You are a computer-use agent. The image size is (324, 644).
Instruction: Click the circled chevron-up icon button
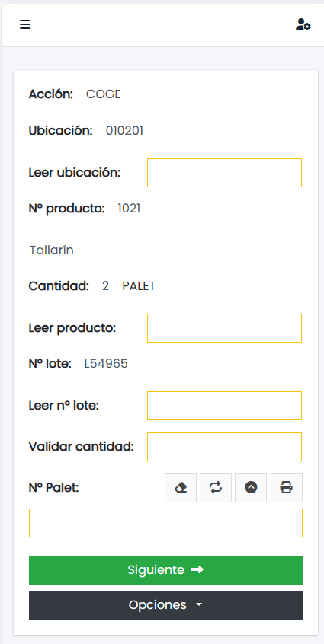[251, 488]
